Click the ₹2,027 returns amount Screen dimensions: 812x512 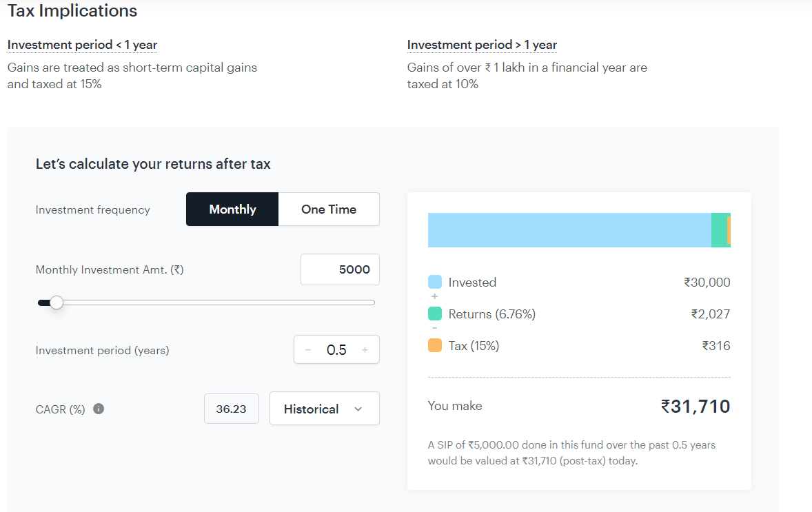711,314
